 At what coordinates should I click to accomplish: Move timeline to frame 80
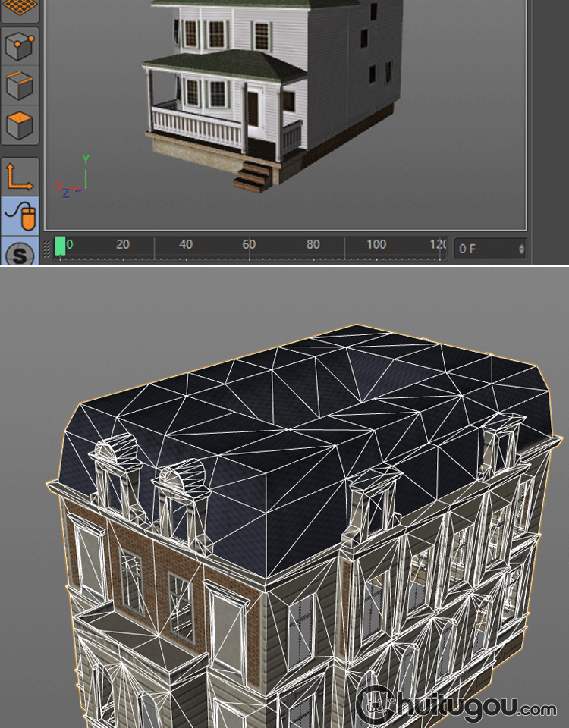(x=313, y=245)
